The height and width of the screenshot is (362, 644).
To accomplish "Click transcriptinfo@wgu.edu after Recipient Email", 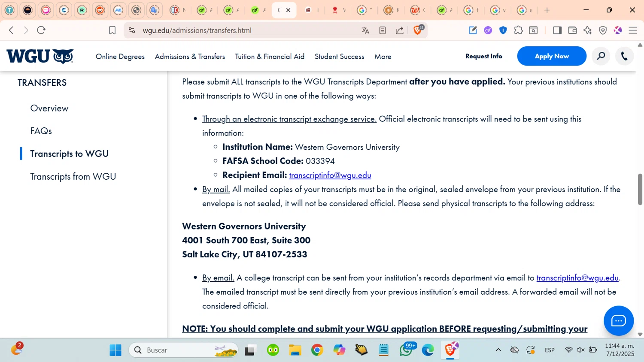I will (330, 175).
